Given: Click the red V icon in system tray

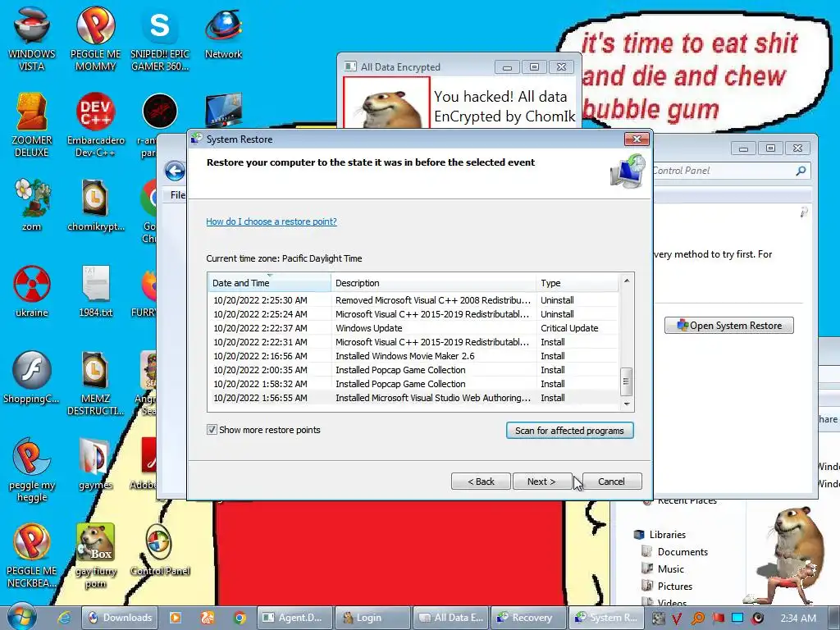Looking at the screenshot, I should click(x=677, y=619).
